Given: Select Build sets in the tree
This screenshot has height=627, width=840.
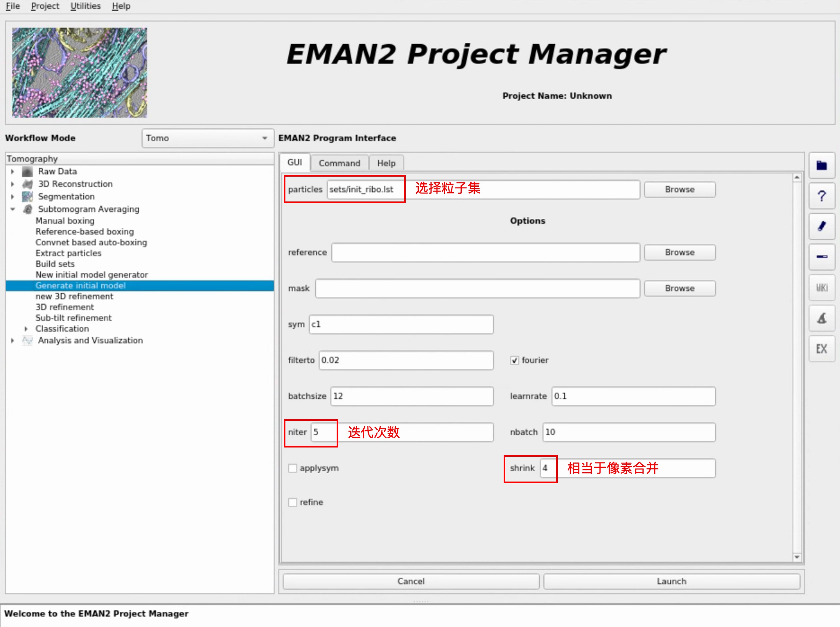Looking at the screenshot, I should [x=55, y=264].
